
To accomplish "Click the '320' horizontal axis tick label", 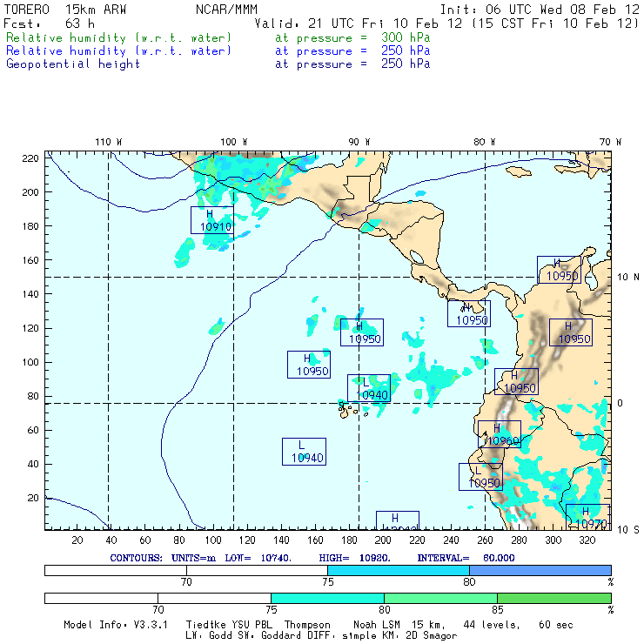I will tap(587, 540).
